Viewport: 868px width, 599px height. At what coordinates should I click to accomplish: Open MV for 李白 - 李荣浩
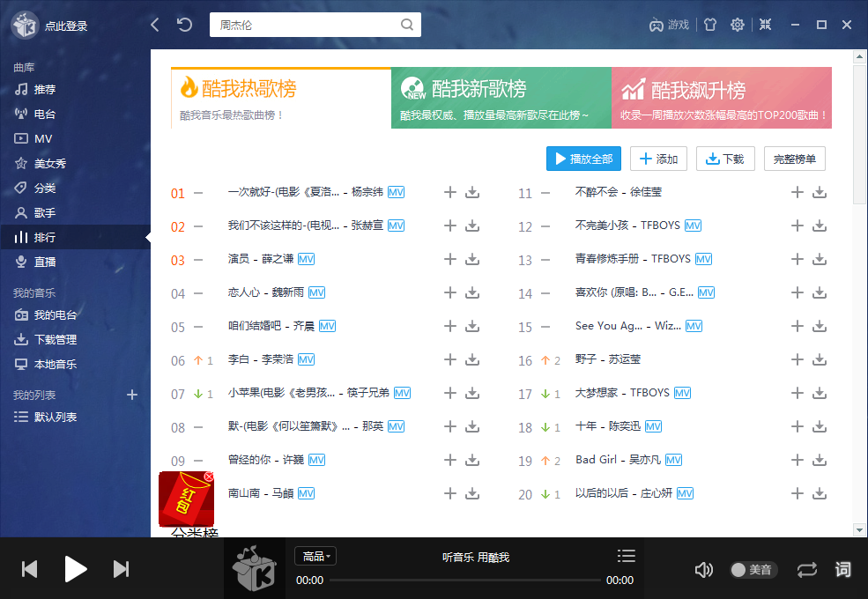coord(306,360)
